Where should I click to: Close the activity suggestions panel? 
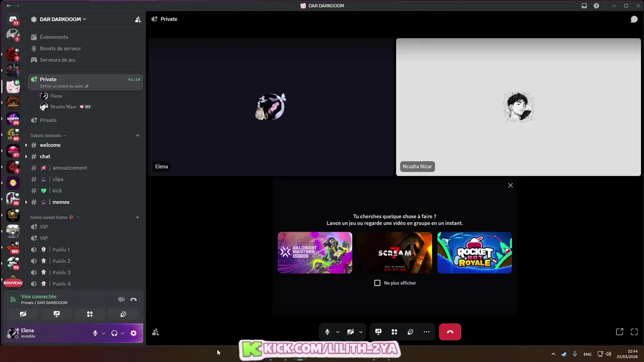click(x=510, y=186)
